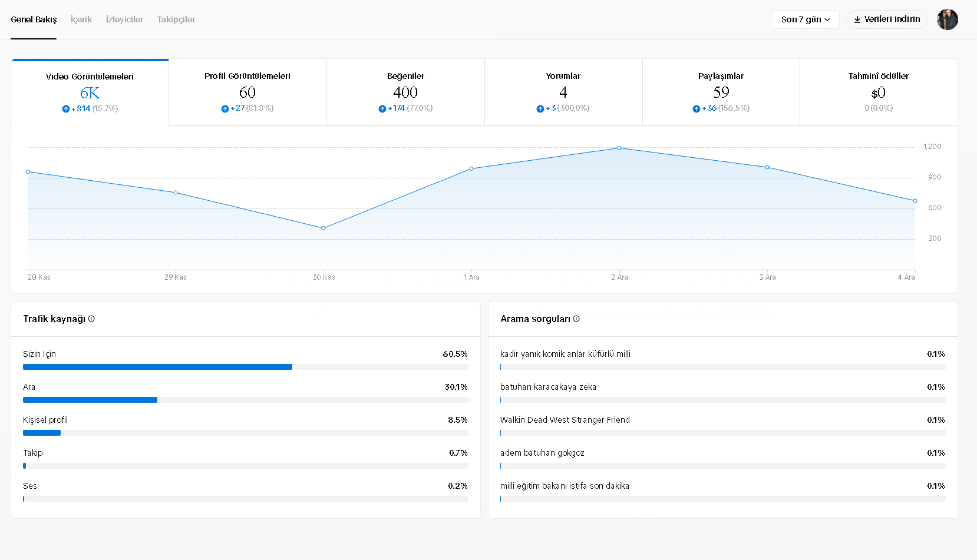Click the 30 Kas lowest chart point
The width and height of the screenshot is (977, 560).
(x=324, y=228)
